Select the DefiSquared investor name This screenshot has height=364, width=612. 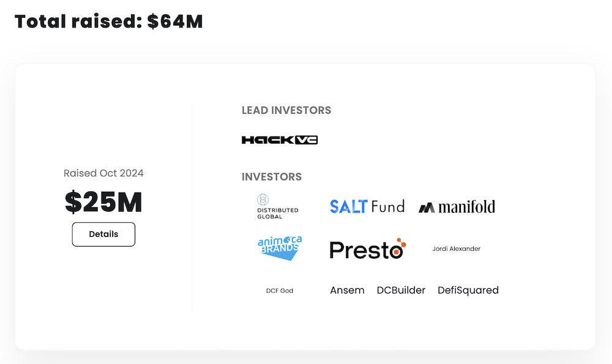[x=468, y=290]
